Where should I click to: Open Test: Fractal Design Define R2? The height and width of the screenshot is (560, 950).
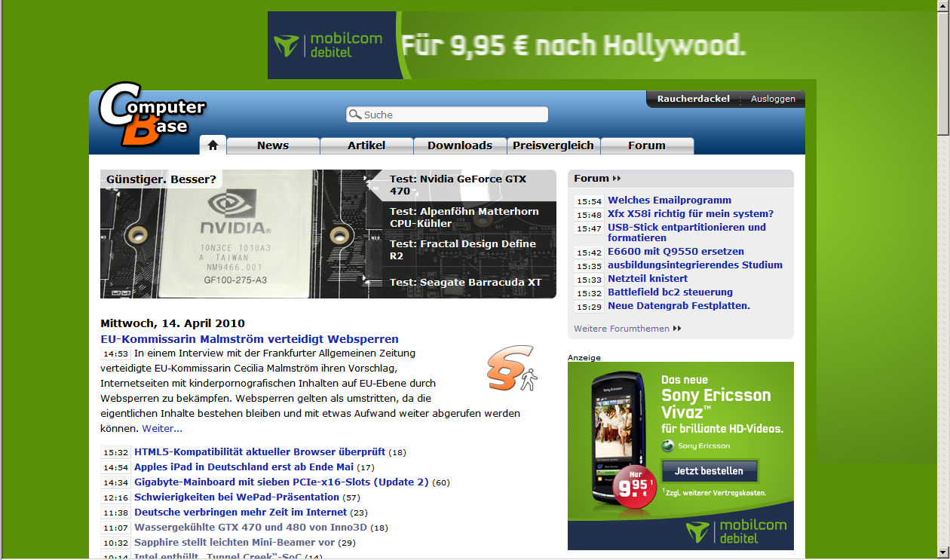pyautogui.click(x=463, y=249)
